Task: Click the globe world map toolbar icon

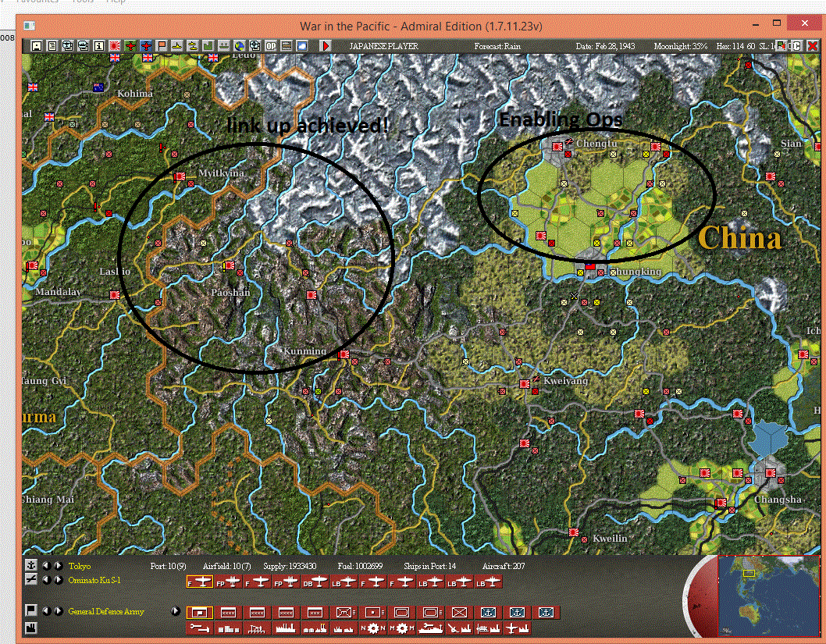Action: point(240,46)
